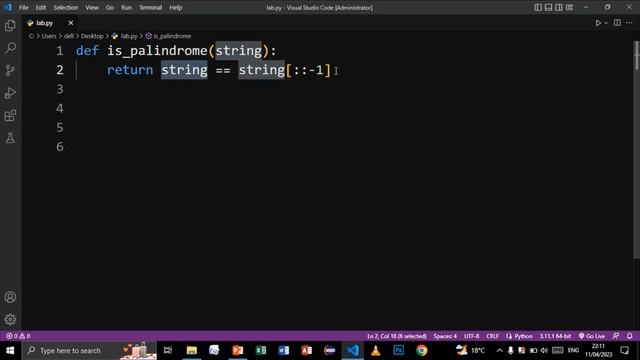Open the Source Control view
Screen dimensions: 640x360
[x=10, y=71]
